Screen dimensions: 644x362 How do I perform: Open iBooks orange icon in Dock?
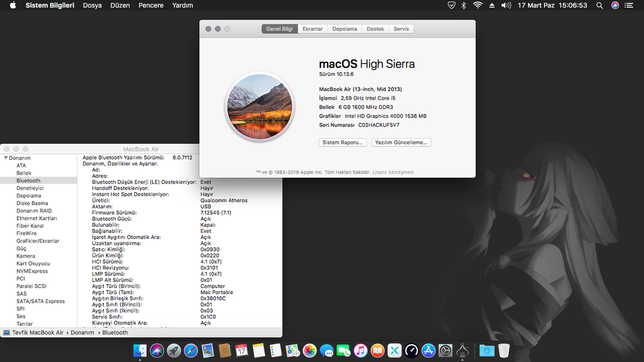click(x=378, y=350)
